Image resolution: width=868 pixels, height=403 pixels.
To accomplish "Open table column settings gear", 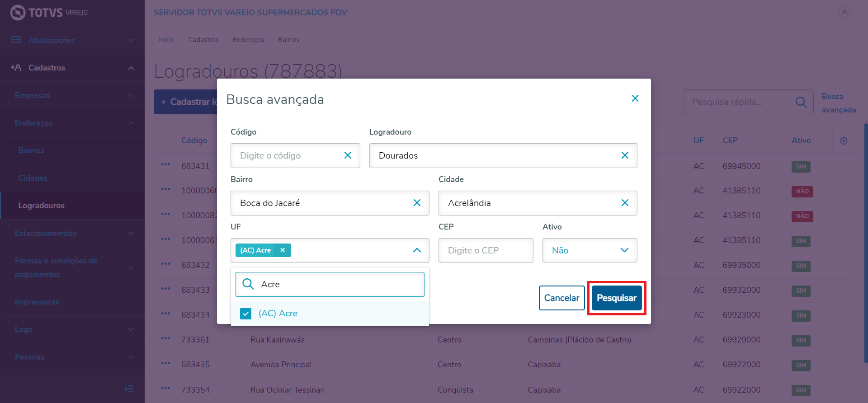I will click(844, 141).
